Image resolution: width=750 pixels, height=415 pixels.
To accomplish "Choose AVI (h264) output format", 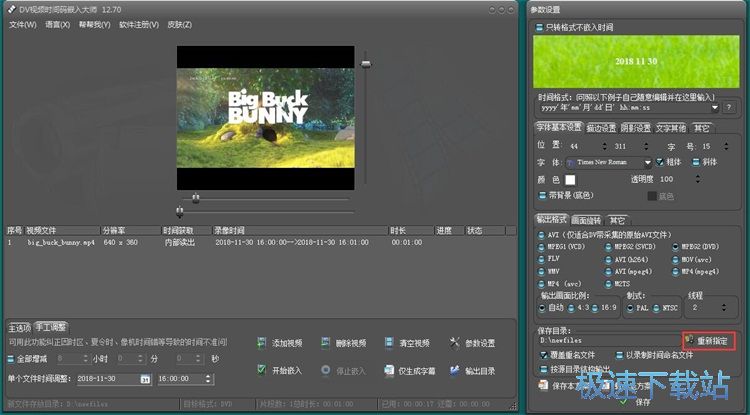I will pos(608,260).
